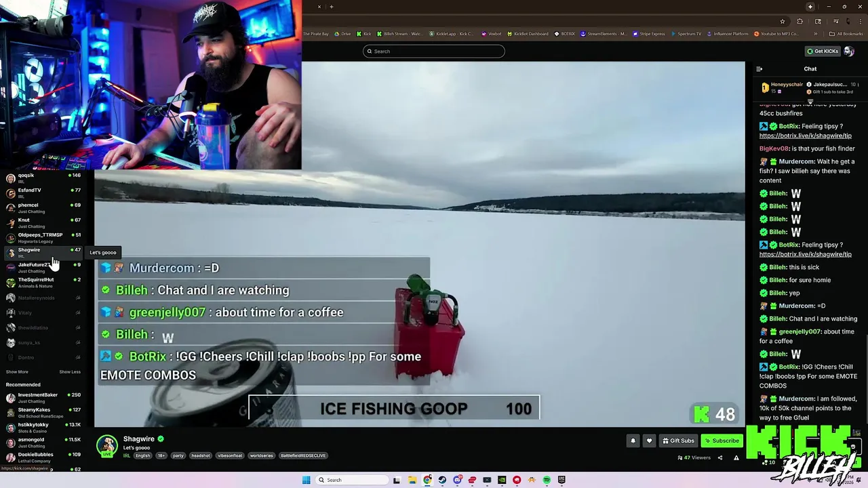Open the Youtube to MP3 bookmark

776,34
